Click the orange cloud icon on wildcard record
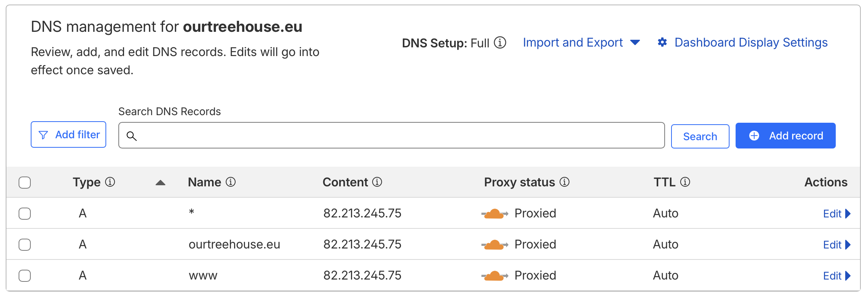Image resolution: width=868 pixels, height=300 pixels. [494, 214]
